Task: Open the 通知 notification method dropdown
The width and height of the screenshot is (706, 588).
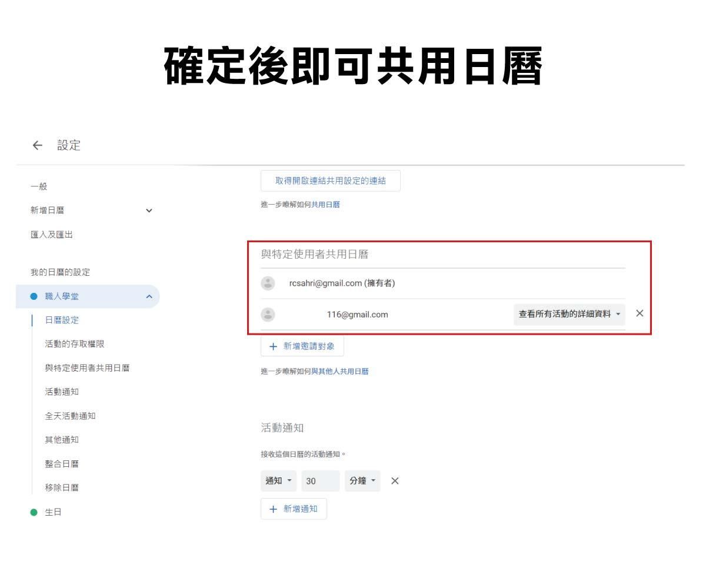Action: 278,480
